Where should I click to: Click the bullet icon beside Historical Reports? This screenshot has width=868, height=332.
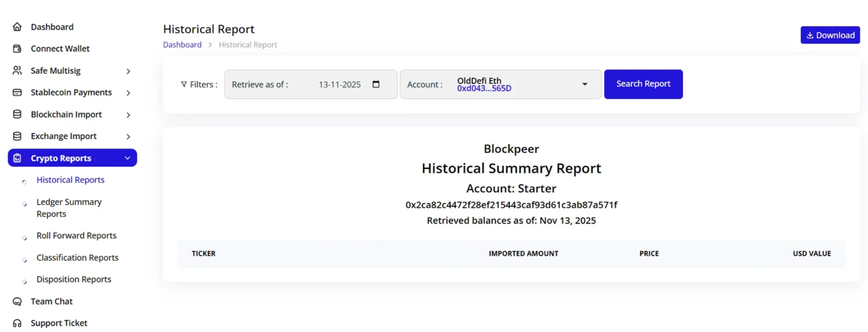click(x=25, y=182)
